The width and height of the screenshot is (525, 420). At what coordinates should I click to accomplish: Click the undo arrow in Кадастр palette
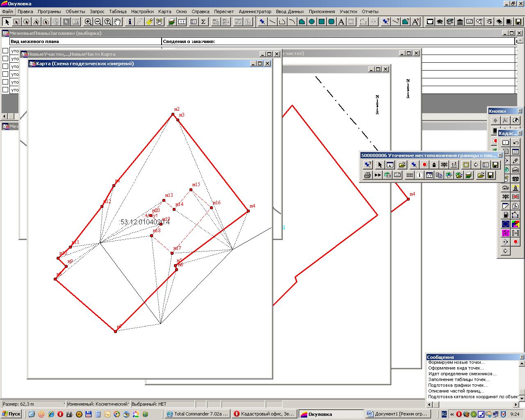point(516,143)
